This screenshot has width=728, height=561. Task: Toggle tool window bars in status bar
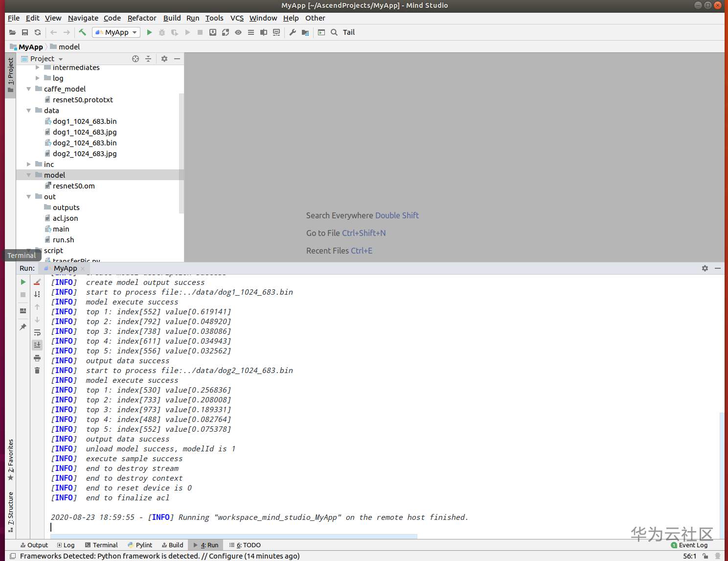point(13,556)
